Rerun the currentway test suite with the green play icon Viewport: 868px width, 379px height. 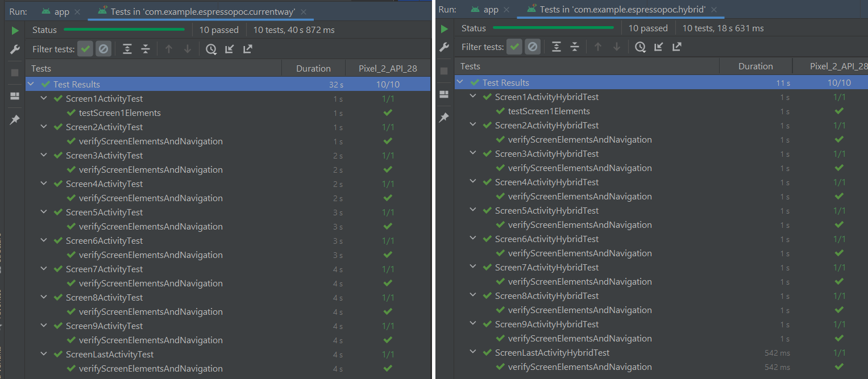tap(14, 30)
